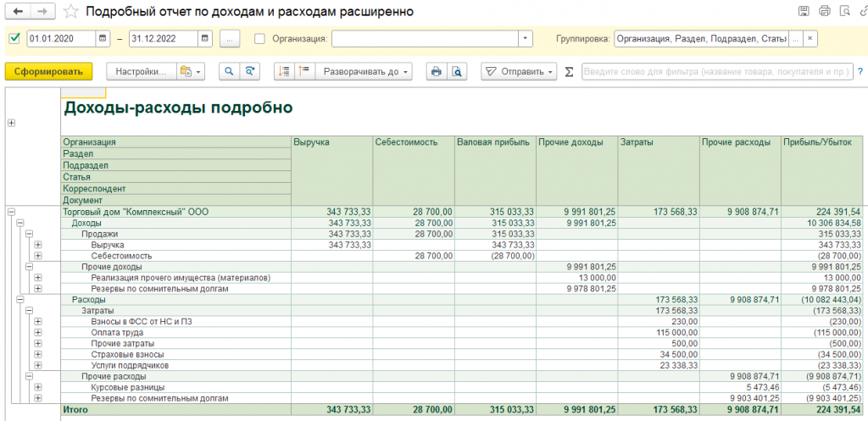Toggle the period checkbox before the start date

tap(15, 39)
